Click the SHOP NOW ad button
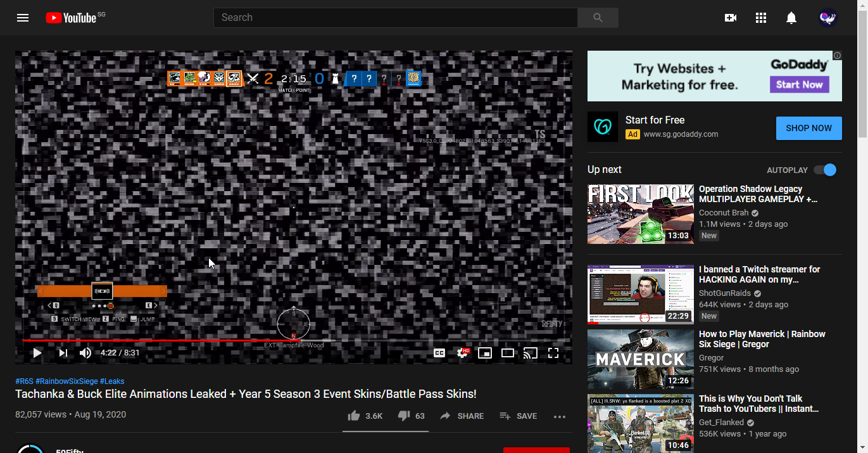Image resolution: width=868 pixels, height=453 pixels. click(x=808, y=128)
